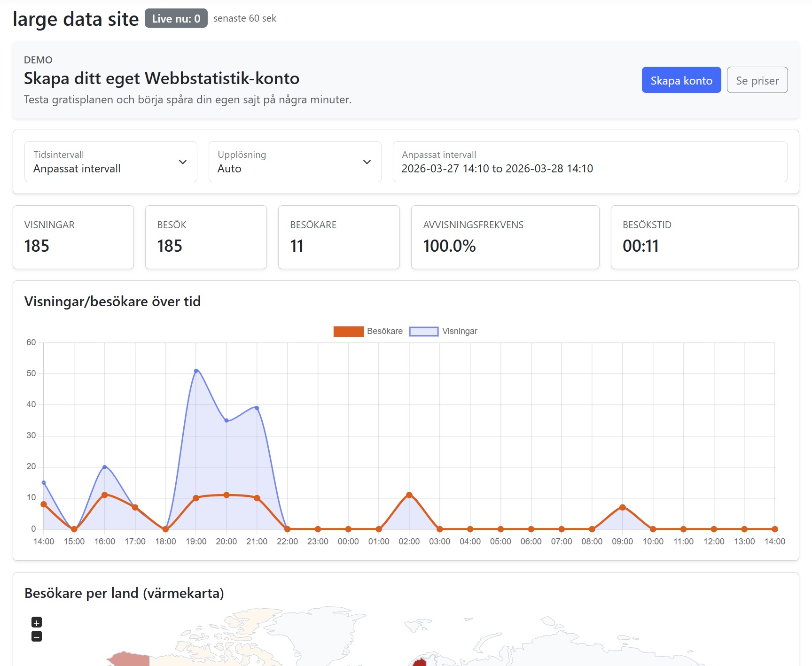Click the Se priser button
Viewport: 812px width, 666px height.
tap(757, 80)
